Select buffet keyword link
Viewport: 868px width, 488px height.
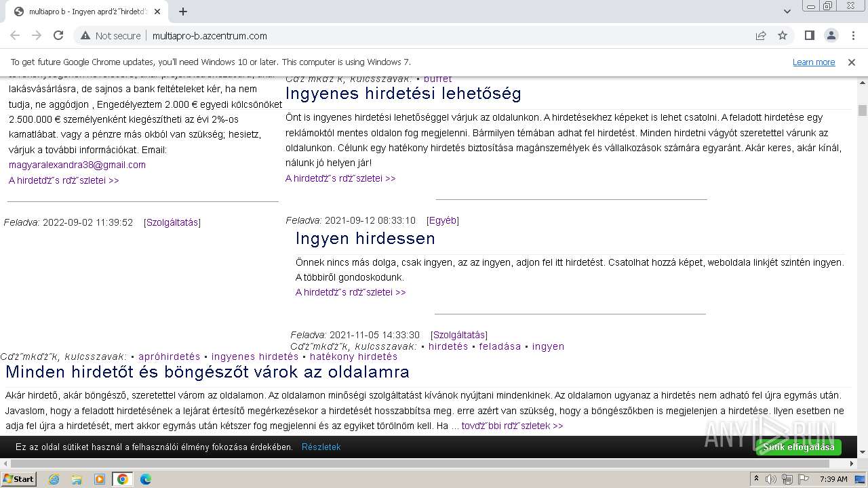point(438,79)
